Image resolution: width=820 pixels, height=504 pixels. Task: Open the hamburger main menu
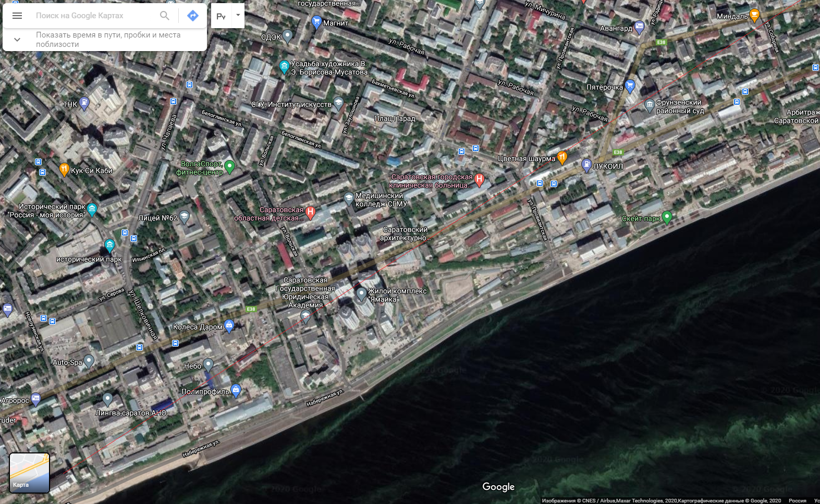pyautogui.click(x=17, y=16)
